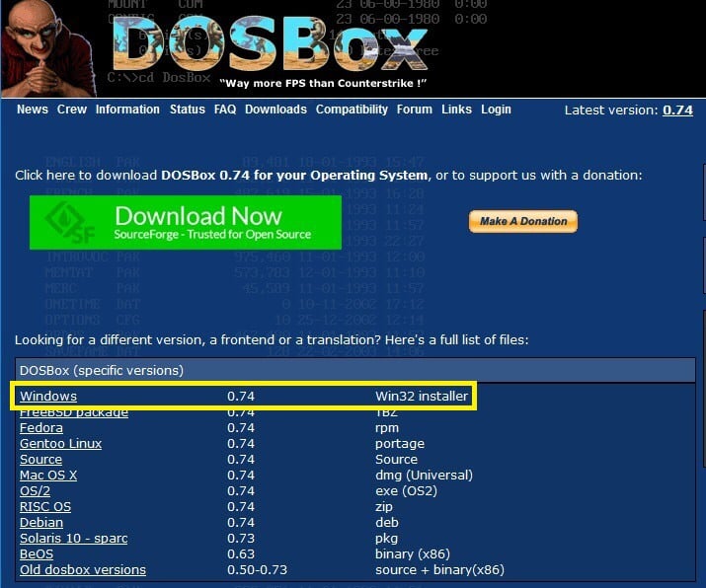Open the Compatibility list
Screen dimensions: 706x588
click(352, 110)
